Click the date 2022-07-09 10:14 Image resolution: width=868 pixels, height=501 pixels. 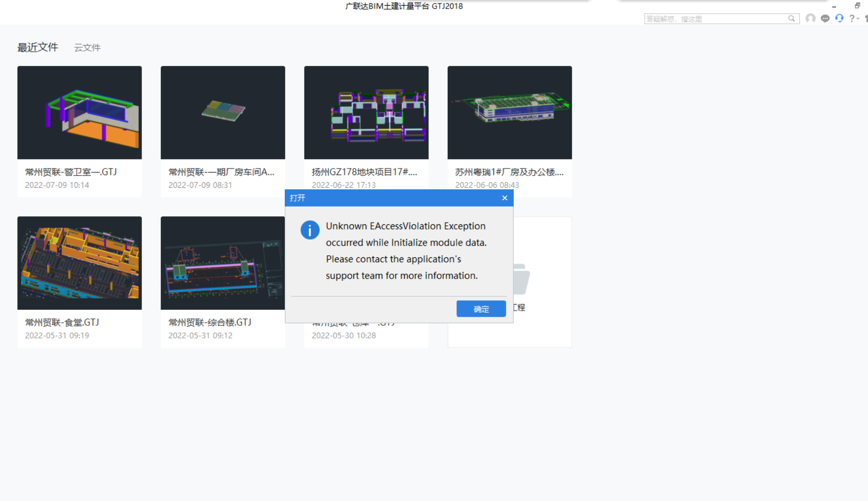(57, 185)
